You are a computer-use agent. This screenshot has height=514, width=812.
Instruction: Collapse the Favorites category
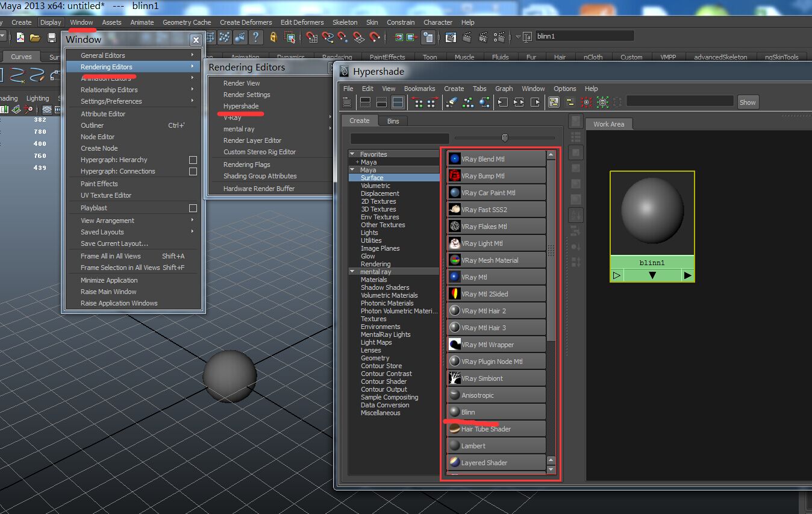point(352,154)
